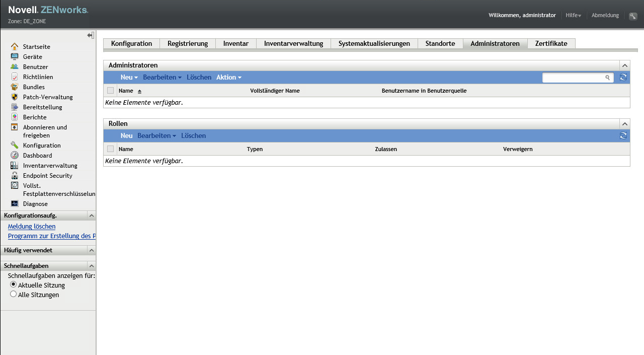Sort Administratoren by Name arrow

click(140, 91)
